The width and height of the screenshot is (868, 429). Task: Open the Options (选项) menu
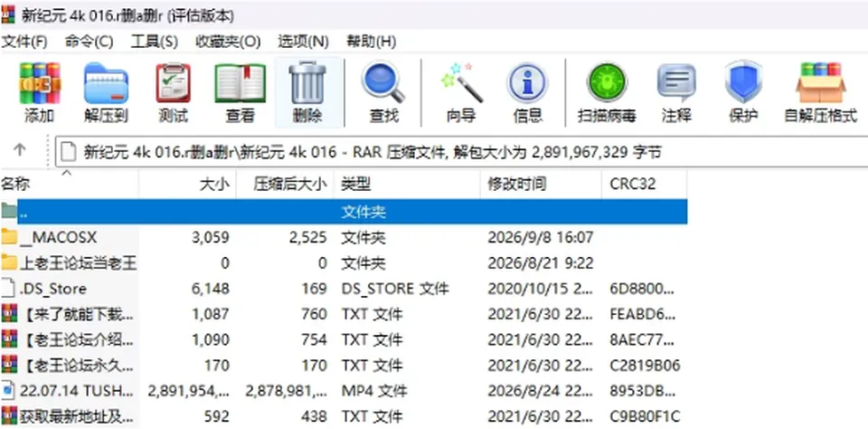[304, 42]
